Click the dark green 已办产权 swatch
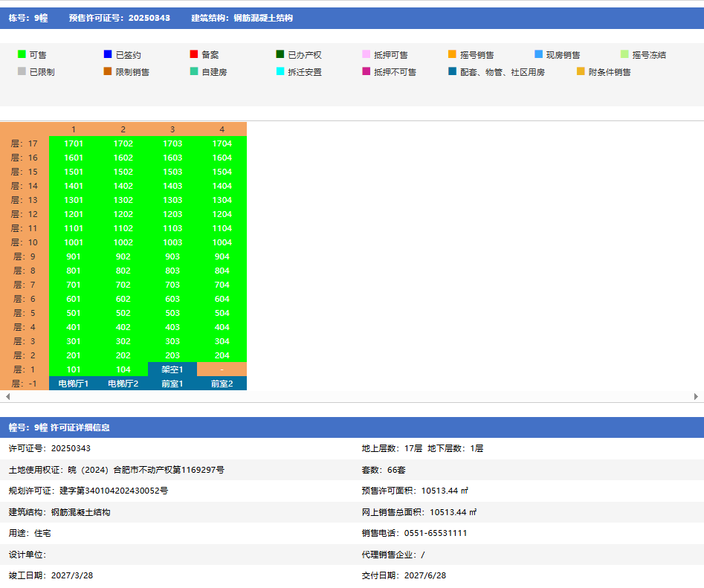Screen dimensions: 704x588 [280, 54]
